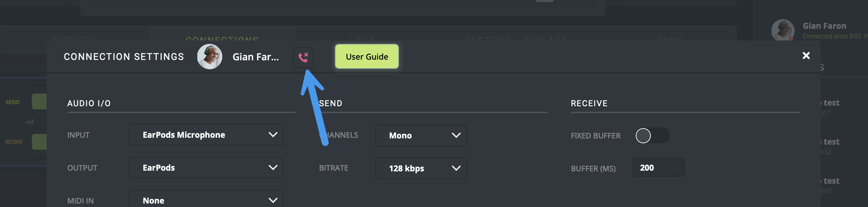Change the Channels setting from Mono
Screen dimensions: 868x207
click(x=421, y=135)
